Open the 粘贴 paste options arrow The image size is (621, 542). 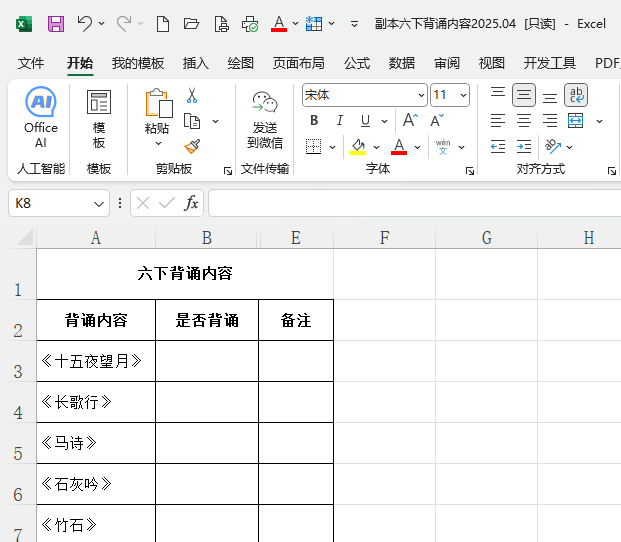tap(158, 143)
